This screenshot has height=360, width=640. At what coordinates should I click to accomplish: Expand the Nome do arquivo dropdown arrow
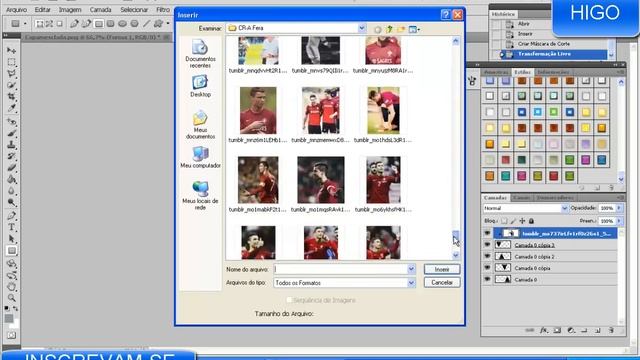411,269
